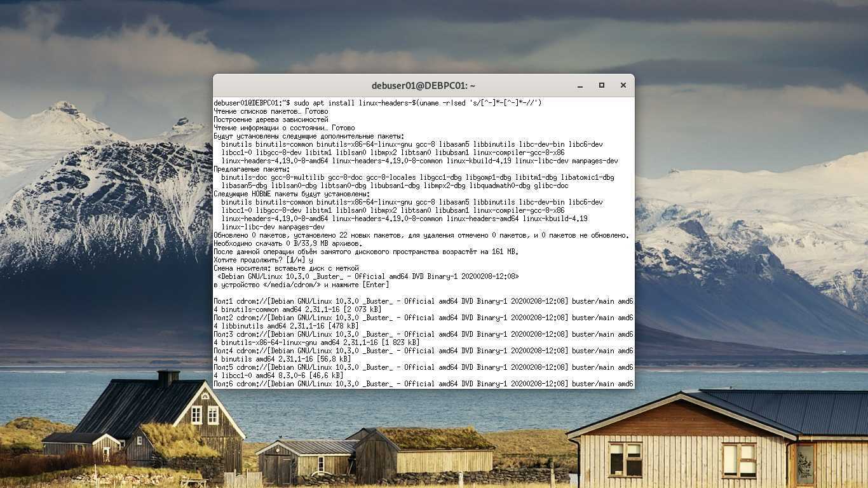Viewport: 868px width, 488px height.
Task: Click the 'Необходимо скачать 0 B/33,9 MB' line
Action: coord(288,243)
